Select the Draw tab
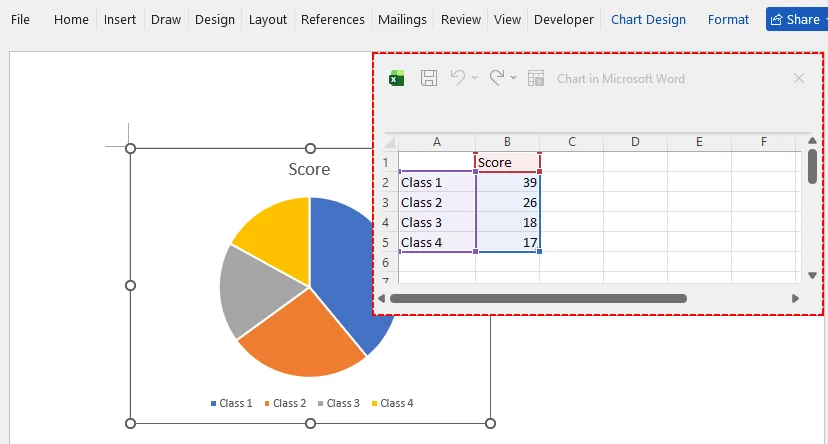Image resolution: width=828 pixels, height=444 pixels. point(166,20)
